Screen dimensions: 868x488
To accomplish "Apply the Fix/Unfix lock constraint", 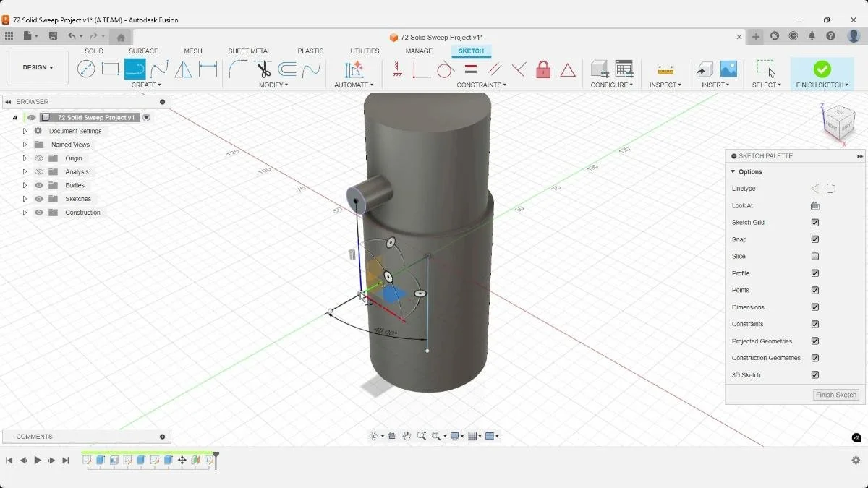I will (543, 69).
